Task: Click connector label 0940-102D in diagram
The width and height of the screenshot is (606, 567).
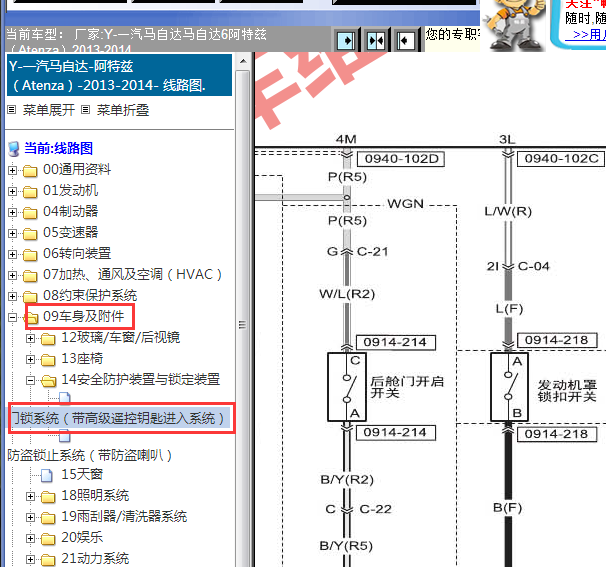Action: [x=401, y=159]
